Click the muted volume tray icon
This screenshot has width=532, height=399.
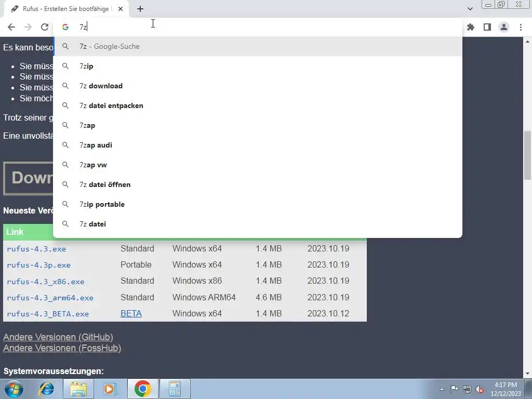(480, 389)
